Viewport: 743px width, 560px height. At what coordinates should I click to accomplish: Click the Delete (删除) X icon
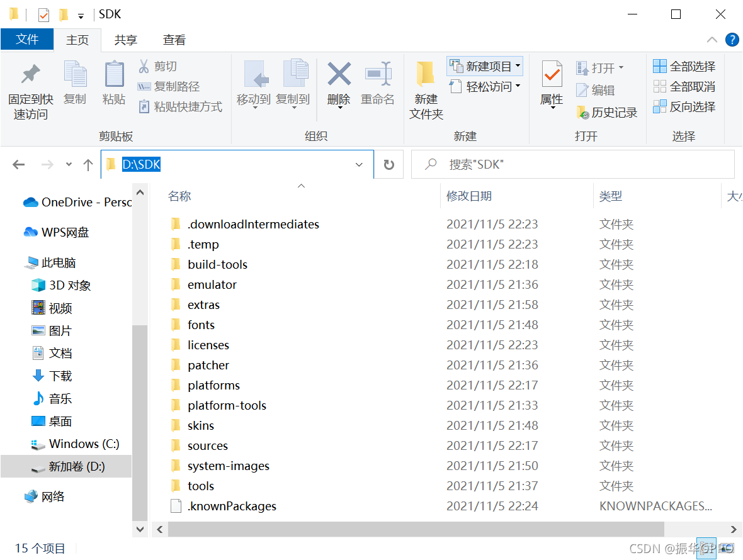coord(339,74)
